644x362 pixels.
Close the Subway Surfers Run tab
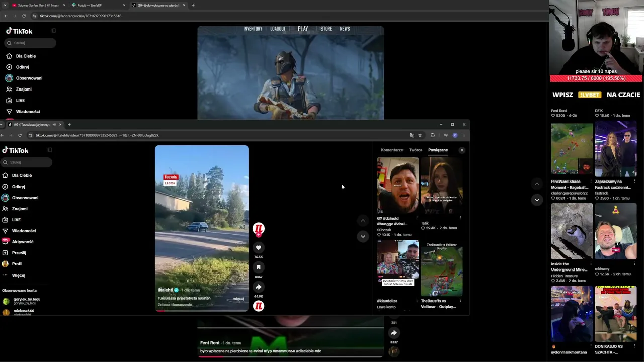[x=64, y=5]
